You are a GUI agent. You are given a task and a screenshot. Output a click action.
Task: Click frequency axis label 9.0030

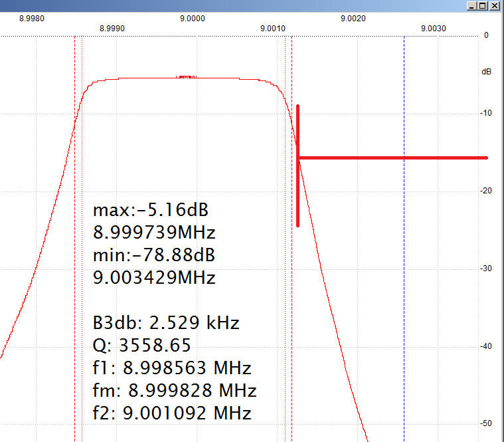(x=434, y=29)
